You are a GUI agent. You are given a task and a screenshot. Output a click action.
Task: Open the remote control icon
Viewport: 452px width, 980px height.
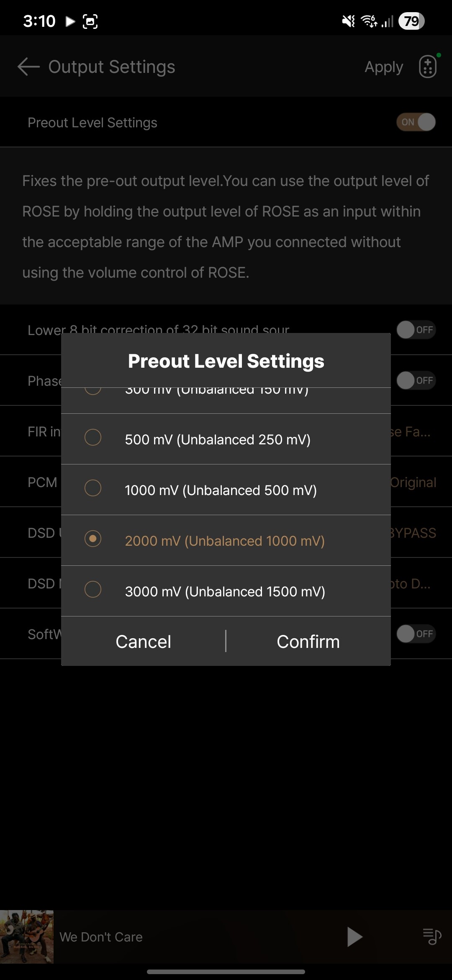pos(428,67)
